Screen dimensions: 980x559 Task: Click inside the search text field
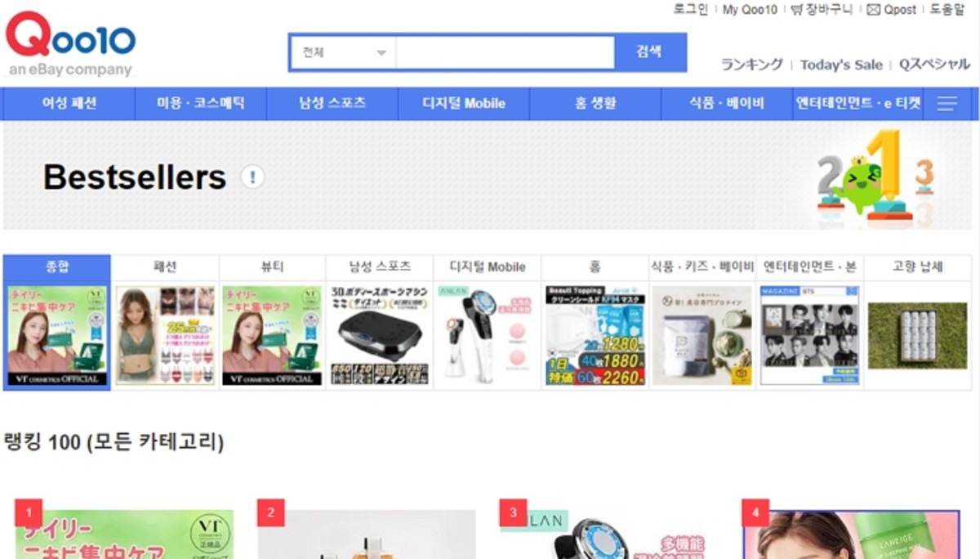click(505, 53)
